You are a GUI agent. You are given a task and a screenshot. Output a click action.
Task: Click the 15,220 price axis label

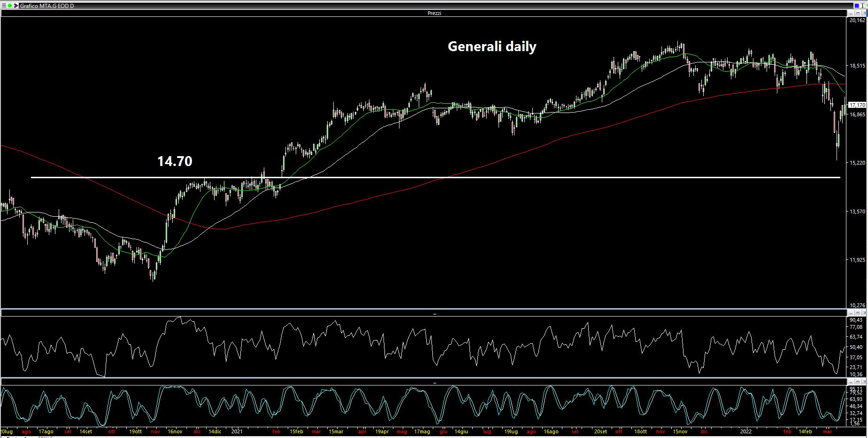point(857,163)
